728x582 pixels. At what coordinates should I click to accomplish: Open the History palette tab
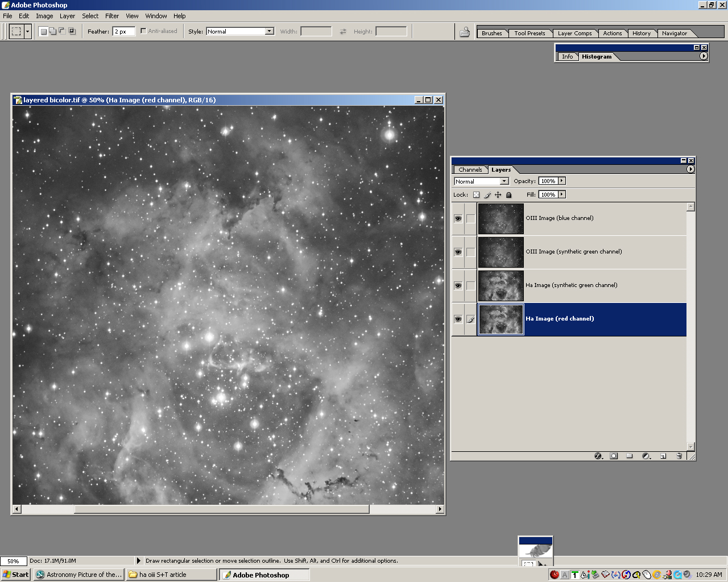[641, 33]
